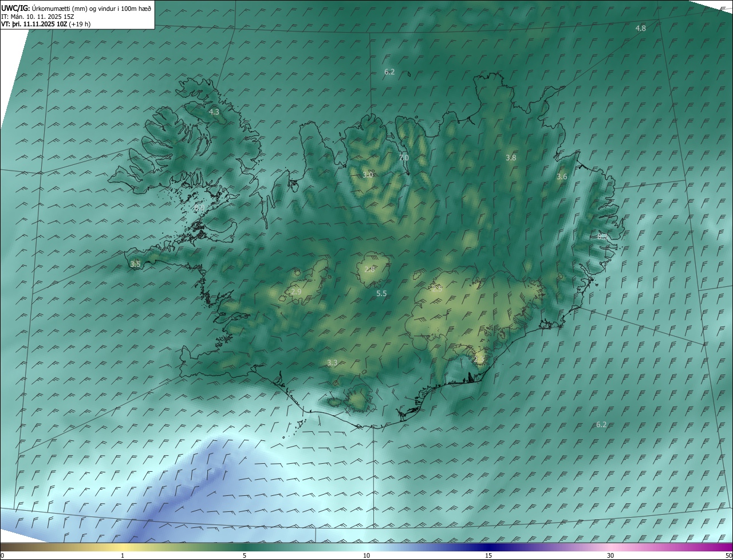
Task: Click the "IT: Mán. 10. 11. 2025 15Z" line
Action: pyautogui.click(x=39, y=16)
